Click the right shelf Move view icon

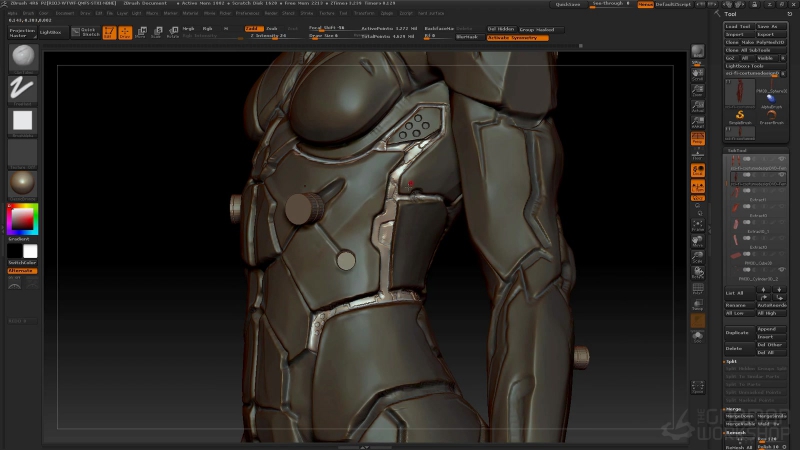click(x=697, y=242)
